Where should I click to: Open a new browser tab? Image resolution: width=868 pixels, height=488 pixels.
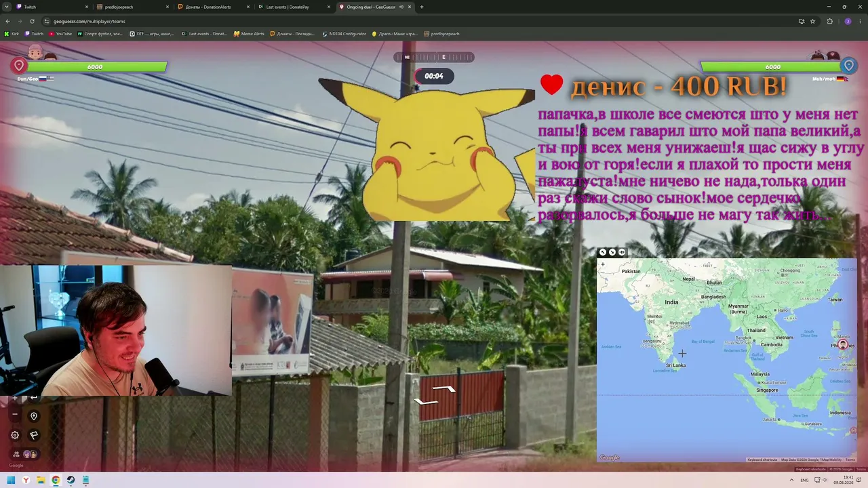422,7
